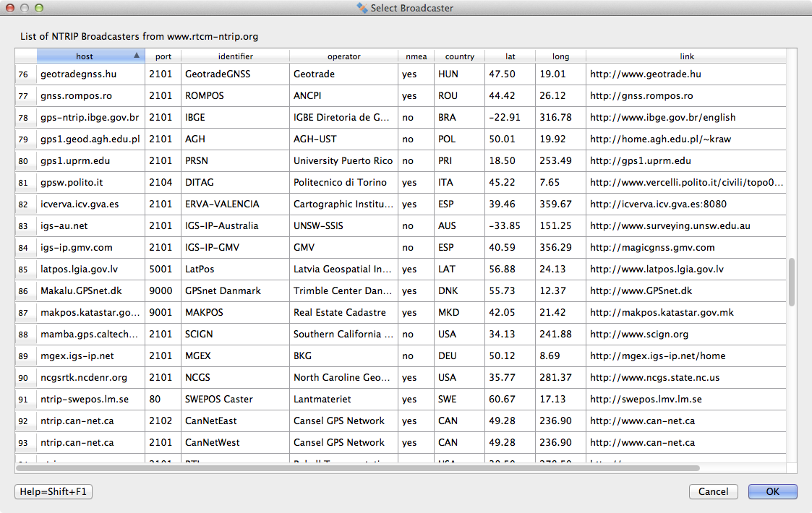Sort by the operator column header

coord(343,56)
